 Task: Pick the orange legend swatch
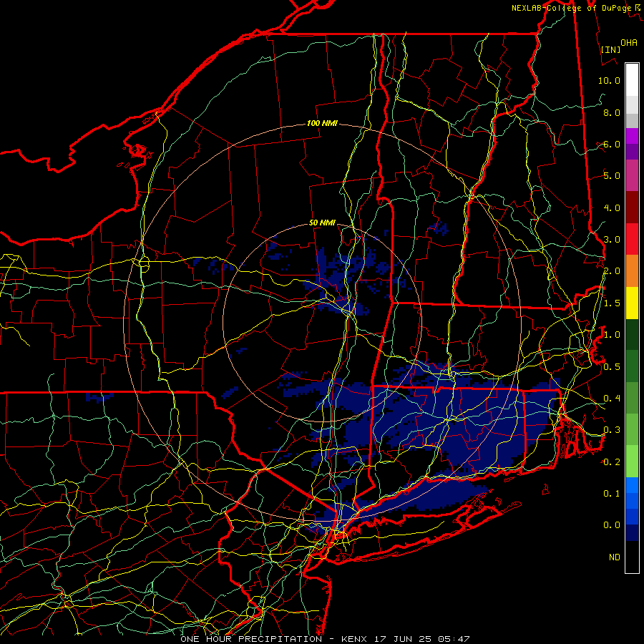point(632,270)
